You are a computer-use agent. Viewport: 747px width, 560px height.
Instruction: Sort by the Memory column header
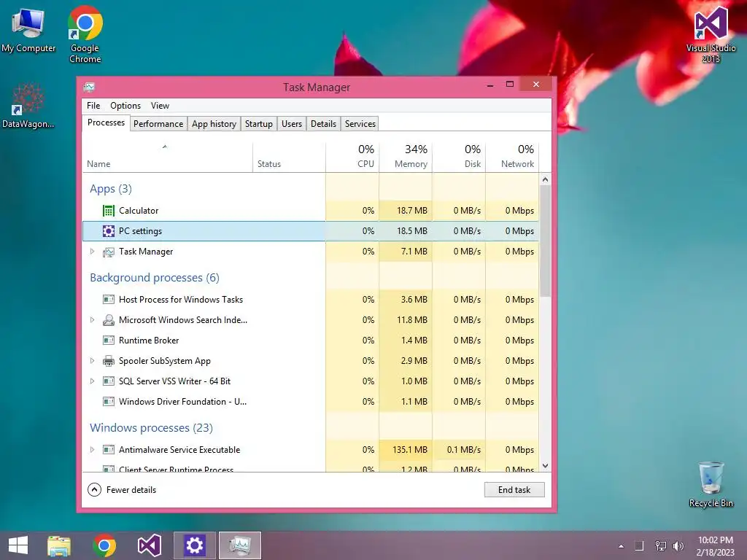(x=406, y=157)
